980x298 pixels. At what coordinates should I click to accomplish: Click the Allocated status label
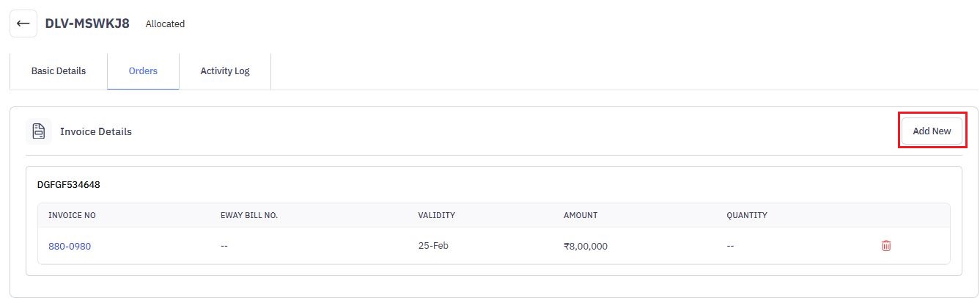click(165, 24)
